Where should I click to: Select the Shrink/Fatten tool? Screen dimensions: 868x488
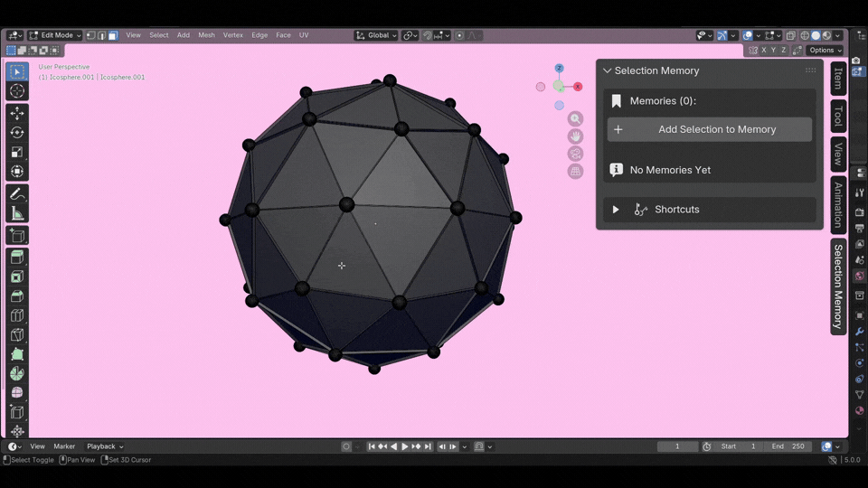17,431
